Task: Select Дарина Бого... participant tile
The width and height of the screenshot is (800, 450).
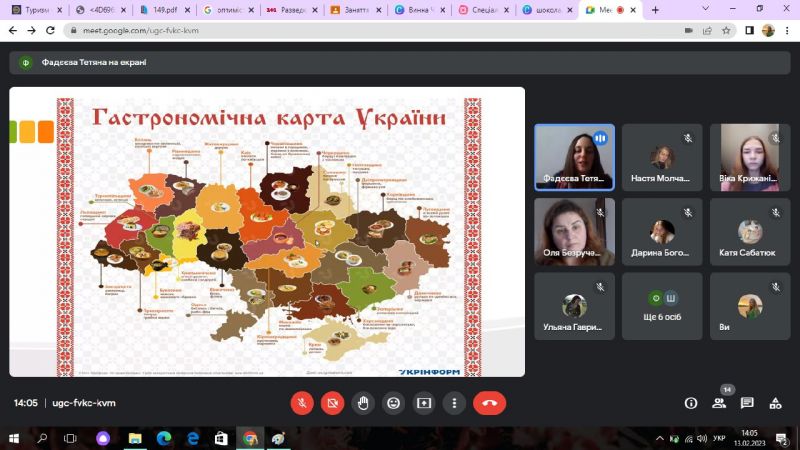Action: click(x=662, y=232)
